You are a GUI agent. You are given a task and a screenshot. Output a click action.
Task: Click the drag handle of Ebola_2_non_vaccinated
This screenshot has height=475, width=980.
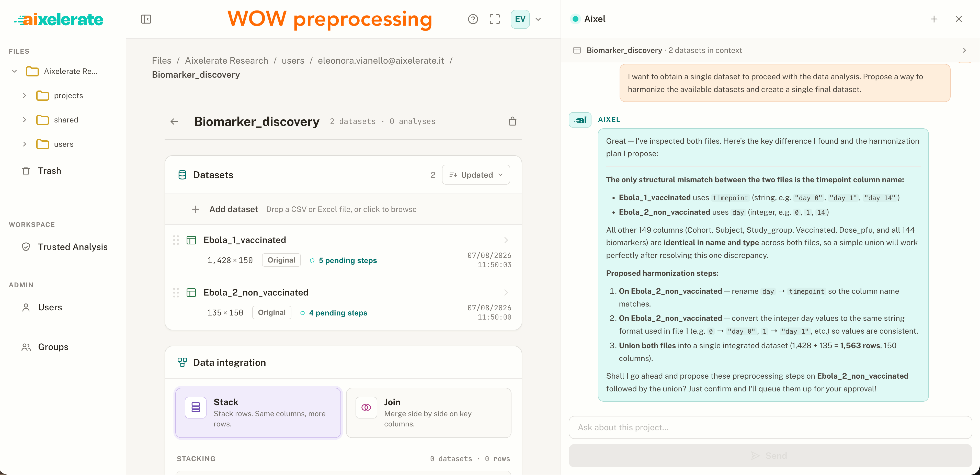pos(176,293)
